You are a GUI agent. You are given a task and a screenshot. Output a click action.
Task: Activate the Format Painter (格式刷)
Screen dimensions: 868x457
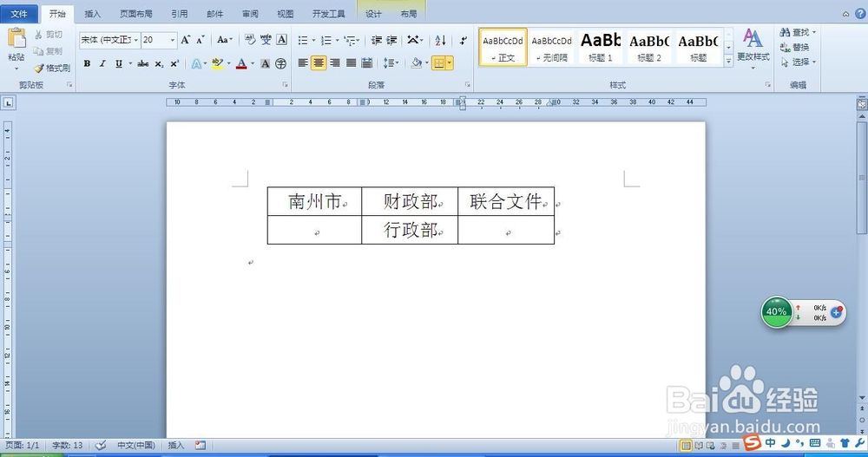(x=52, y=68)
